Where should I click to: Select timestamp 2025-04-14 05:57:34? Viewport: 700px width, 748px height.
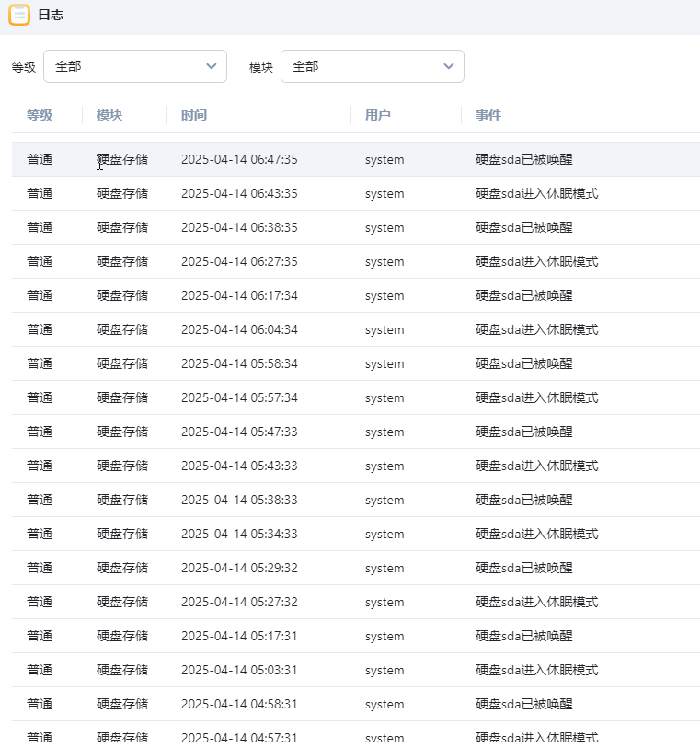[239, 397]
